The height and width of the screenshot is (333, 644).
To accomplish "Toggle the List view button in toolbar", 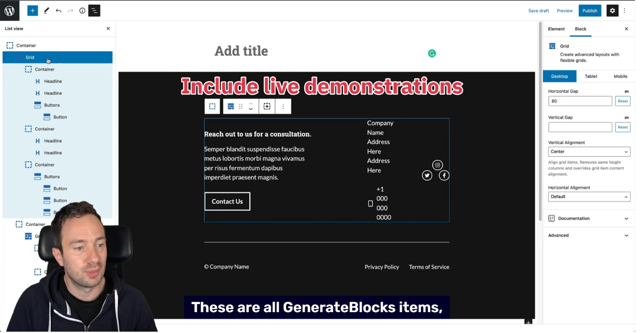I will click(x=94, y=11).
